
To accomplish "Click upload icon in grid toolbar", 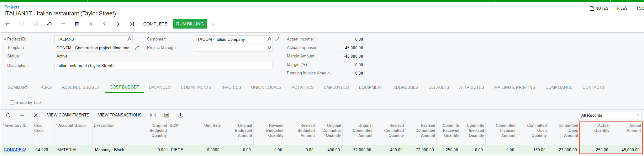I will point(180,115).
